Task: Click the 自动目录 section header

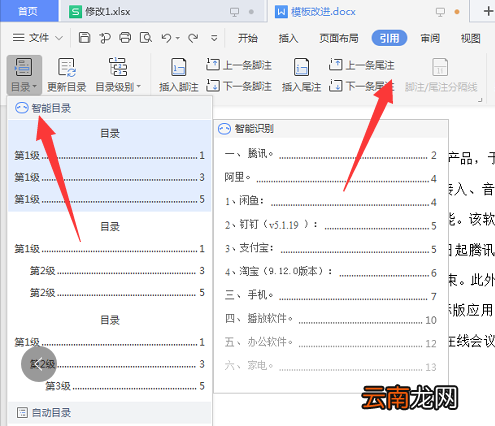Action: coord(109,413)
